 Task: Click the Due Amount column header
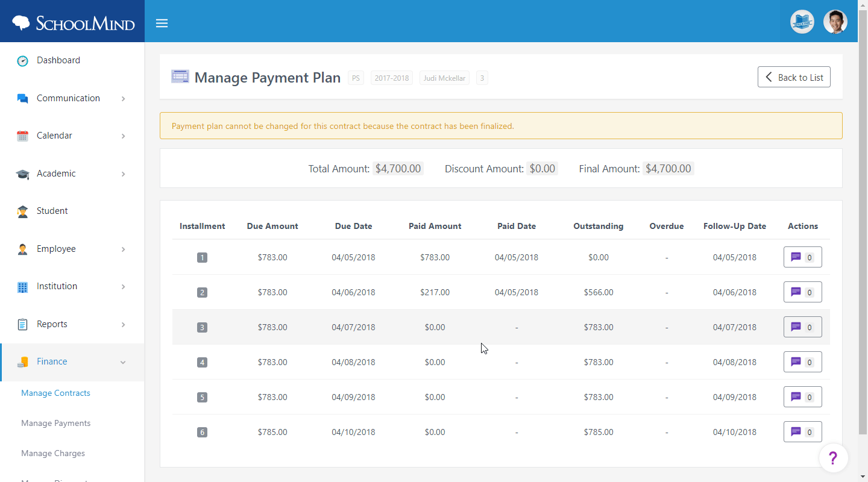coord(272,227)
